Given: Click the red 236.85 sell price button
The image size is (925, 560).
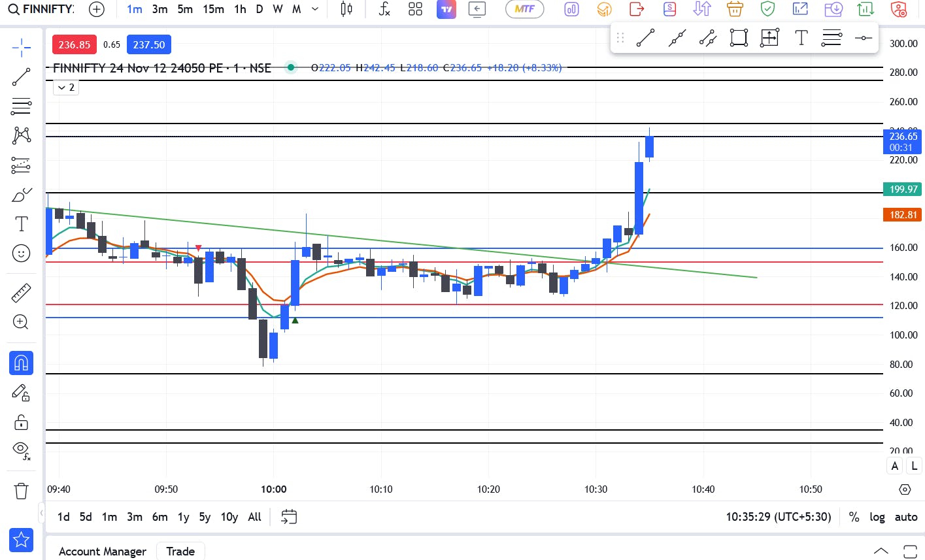Looking at the screenshot, I should pos(75,44).
